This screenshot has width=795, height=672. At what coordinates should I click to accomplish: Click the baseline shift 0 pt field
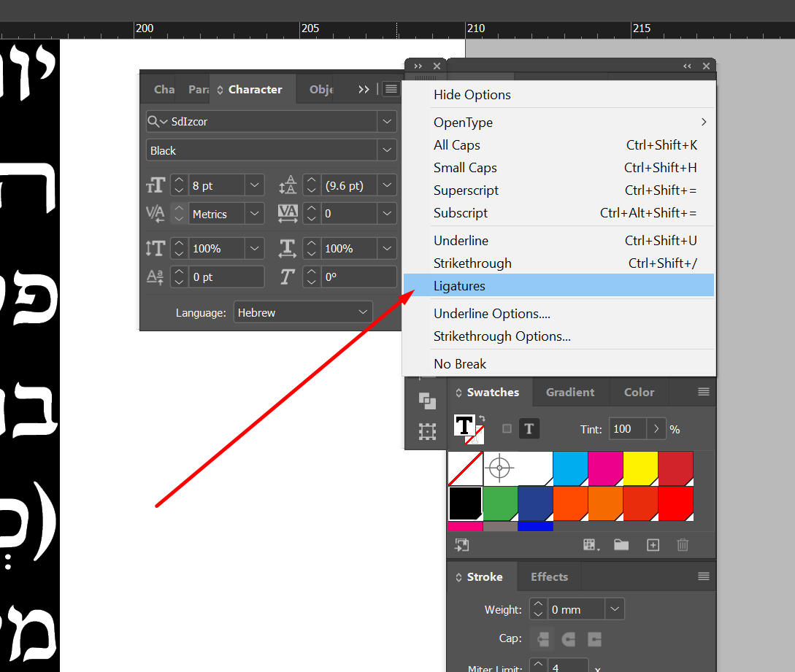226,277
